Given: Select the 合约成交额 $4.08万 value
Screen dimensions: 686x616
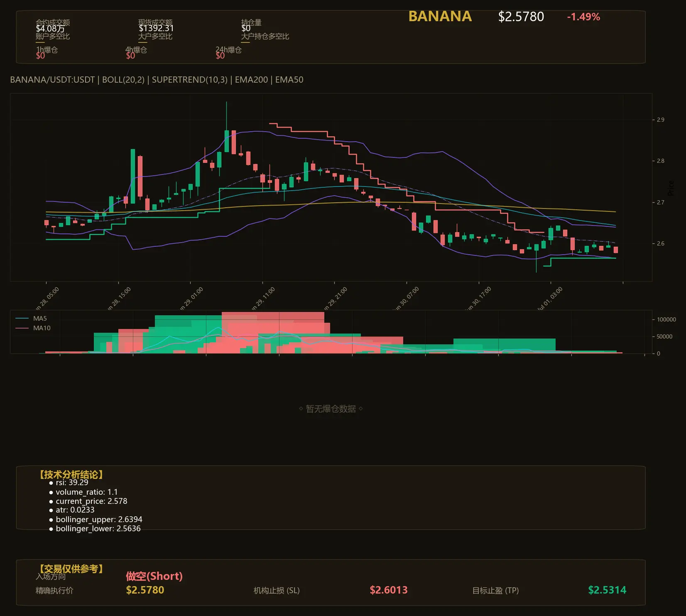Looking at the screenshot, I should 50,29.
